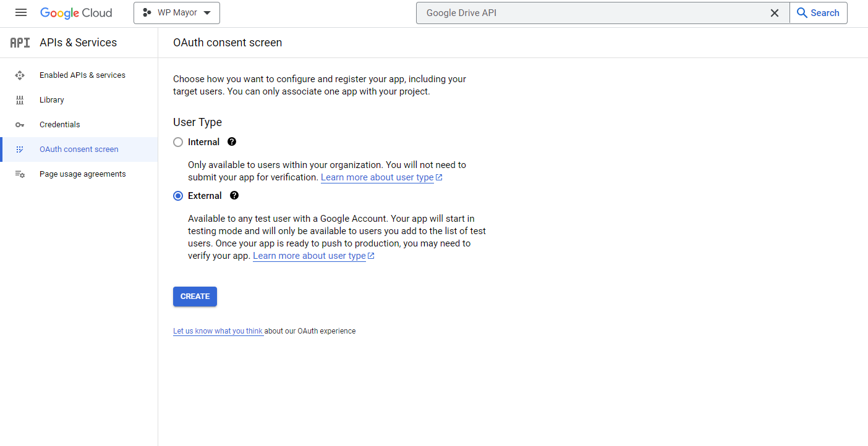The width and height of the screenshot is (868, 446).
Task: Click the Credentials key icon
Action: pyautogui.click(x=20, y=125)
